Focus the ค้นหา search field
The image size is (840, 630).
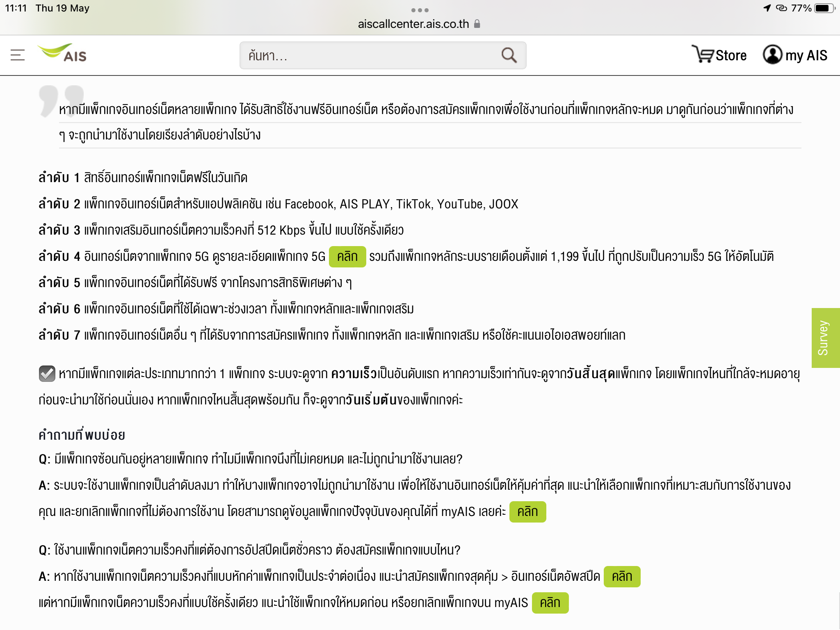[369, 55]
